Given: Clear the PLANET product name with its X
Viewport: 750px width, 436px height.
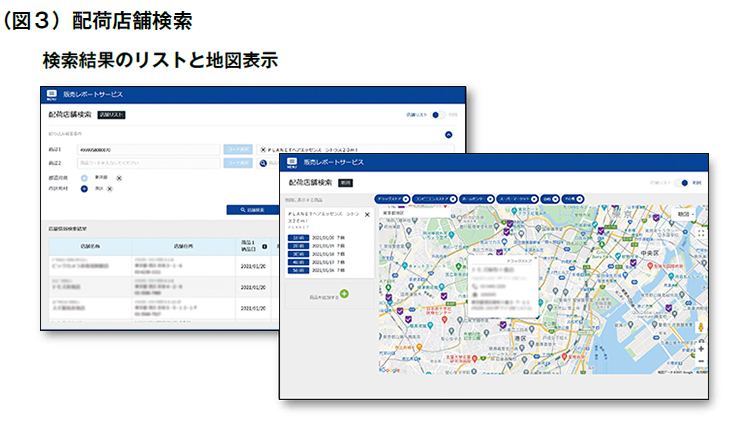Looking at the screenshot, I should (x=263, y=150).
